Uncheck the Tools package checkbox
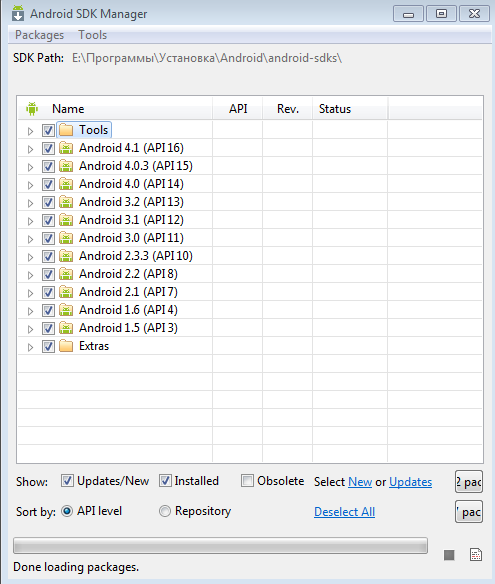The height and width of the screenshot is (584, 495). click(48, 131)
